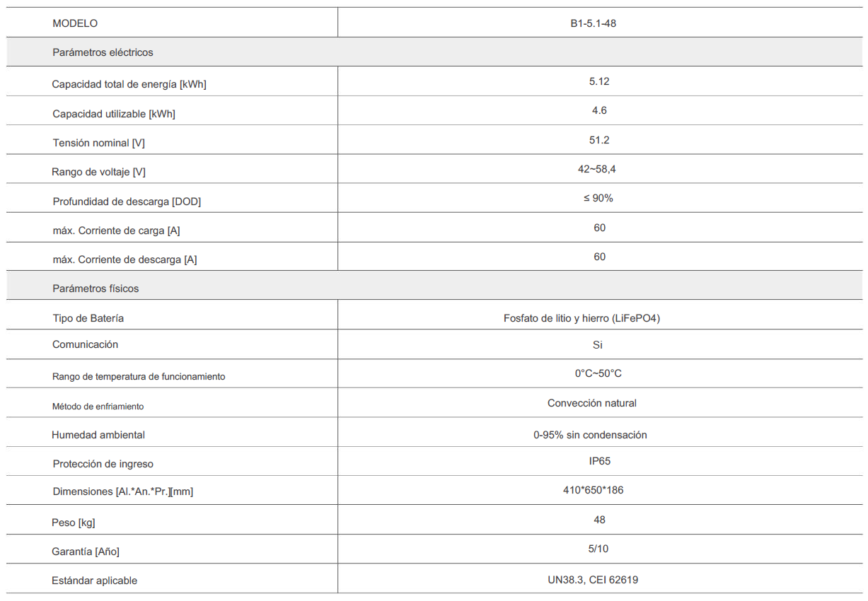868x601 pixels.
Task: Select the Garantía [Año] row label
Action: [x=81, y=552]
